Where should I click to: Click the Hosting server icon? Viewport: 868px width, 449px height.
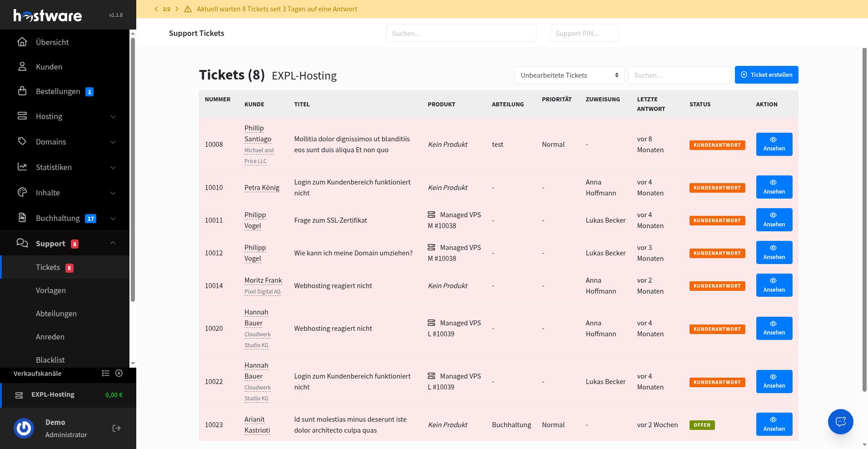tap(22, 116)
